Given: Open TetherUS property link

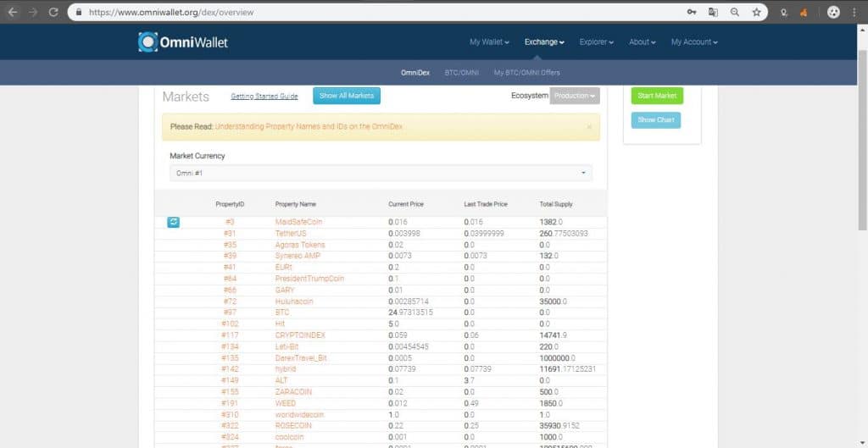Looking at the screenshot, I should [291, 234].
